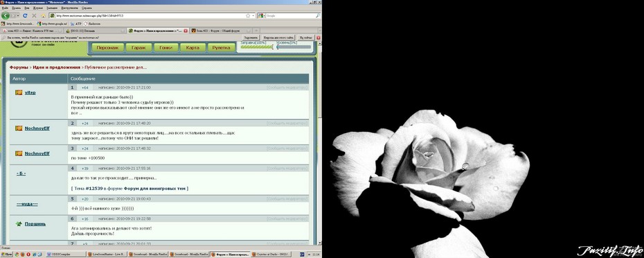Click the 'Не сейчас' button
The height and width of the screenshot is (258, 644).
point(306,37)
